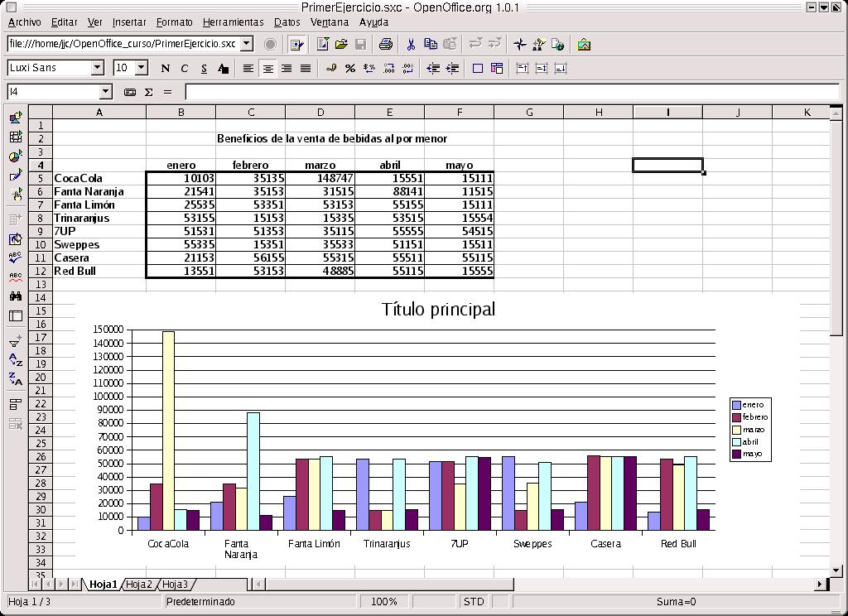Click the Decrease indent icon

[x=432, y=68]
